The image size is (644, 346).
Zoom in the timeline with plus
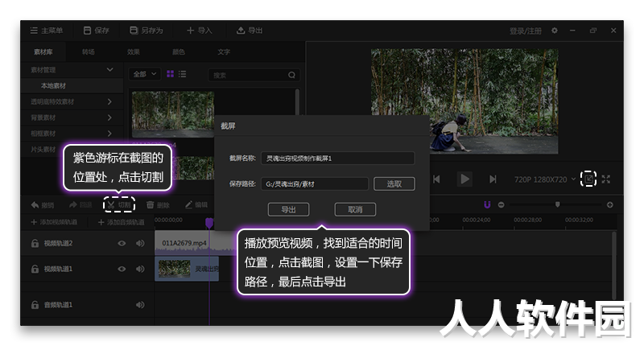[610, 205]
